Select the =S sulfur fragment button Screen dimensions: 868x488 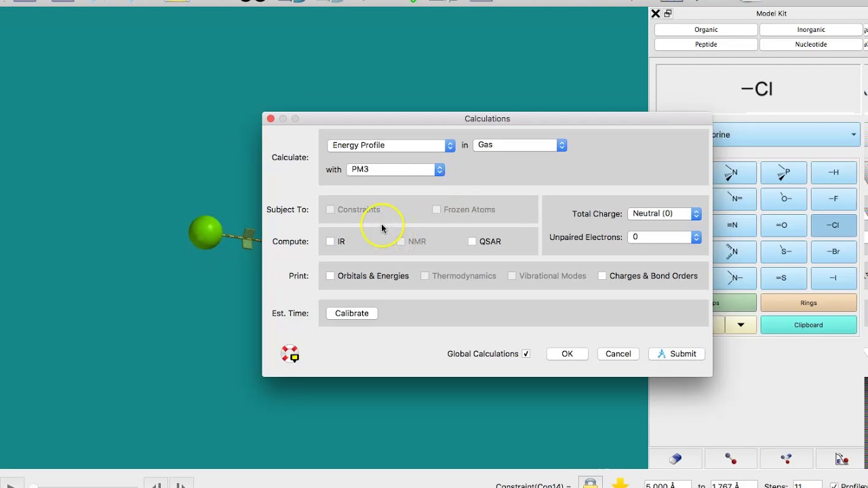point(784,278)
